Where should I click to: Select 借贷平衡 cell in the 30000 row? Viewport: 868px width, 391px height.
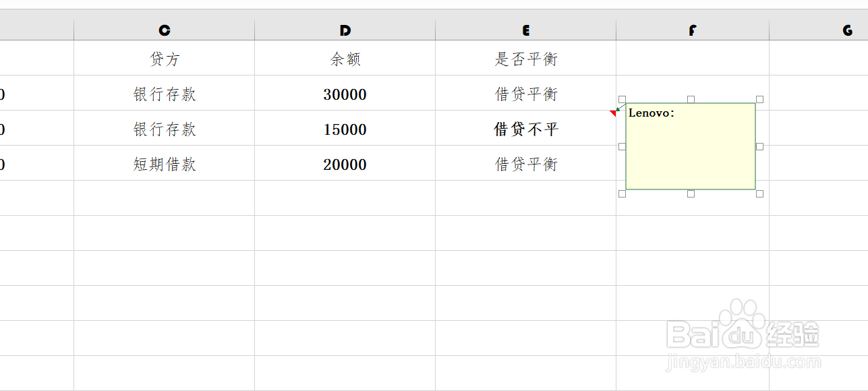tap(526, 94)
